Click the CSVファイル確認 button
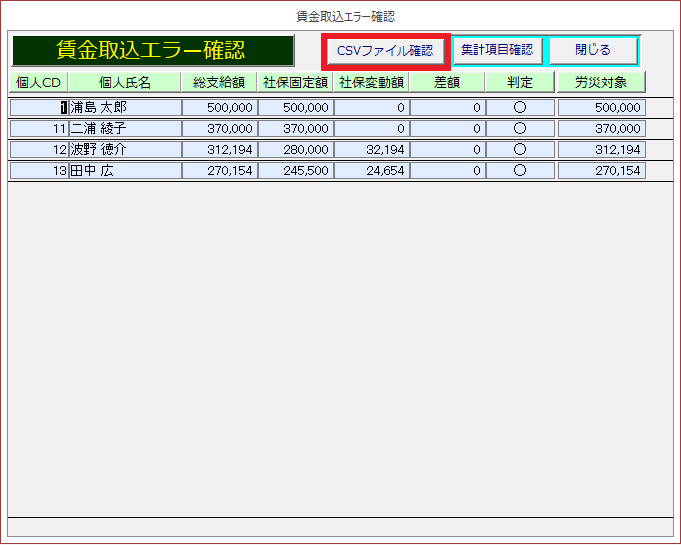Image resolution: width=681 pixels, height=545 pixels. [385, 50]
